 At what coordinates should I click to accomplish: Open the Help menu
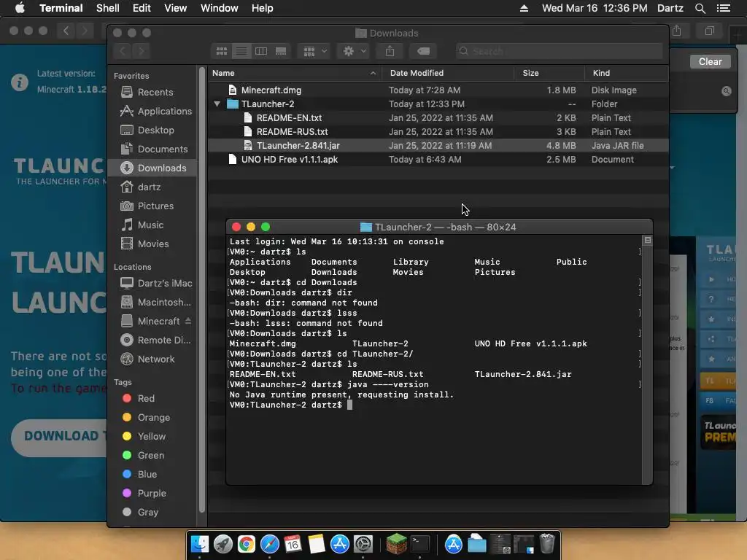coord(262,8)
